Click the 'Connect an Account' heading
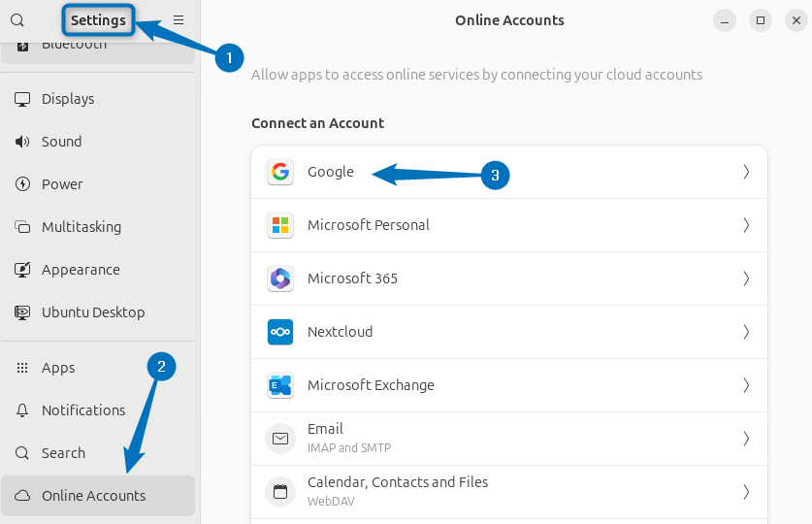812x524 pixels. [317, 123]
